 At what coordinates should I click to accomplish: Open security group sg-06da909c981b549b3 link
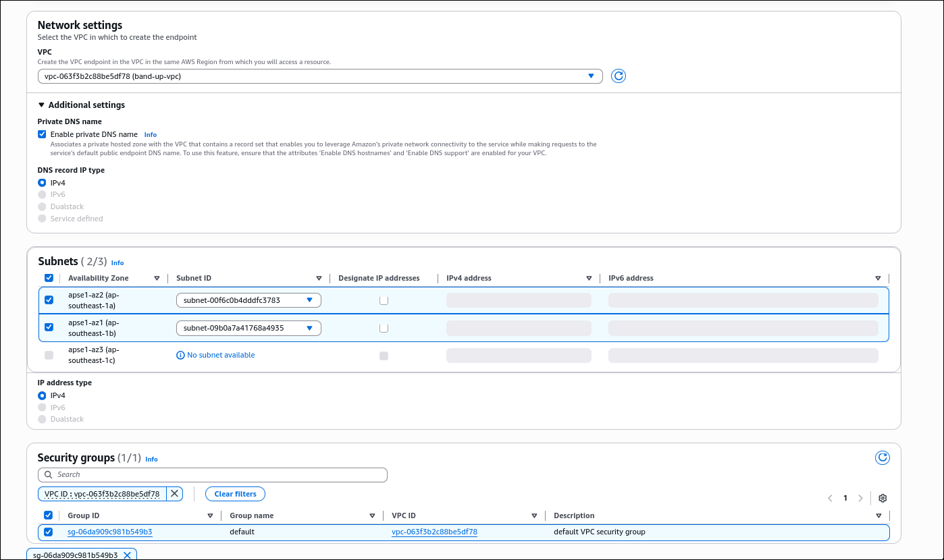(x=109, y=532)
